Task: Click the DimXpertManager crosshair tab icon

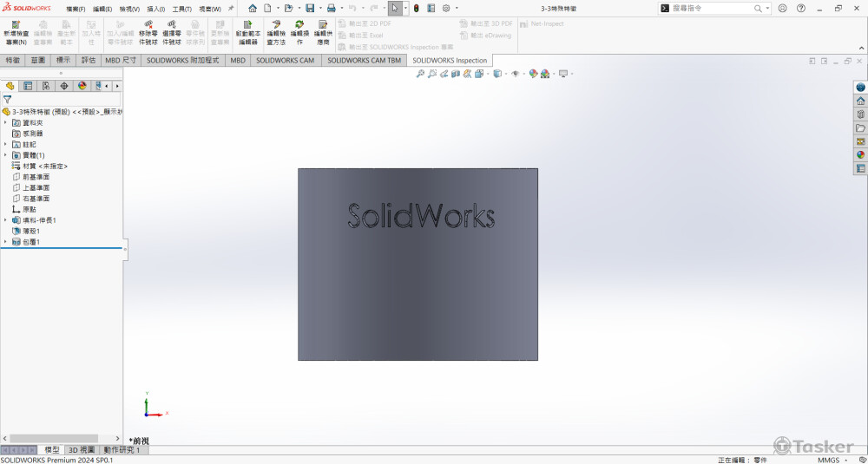Action: 64,86
